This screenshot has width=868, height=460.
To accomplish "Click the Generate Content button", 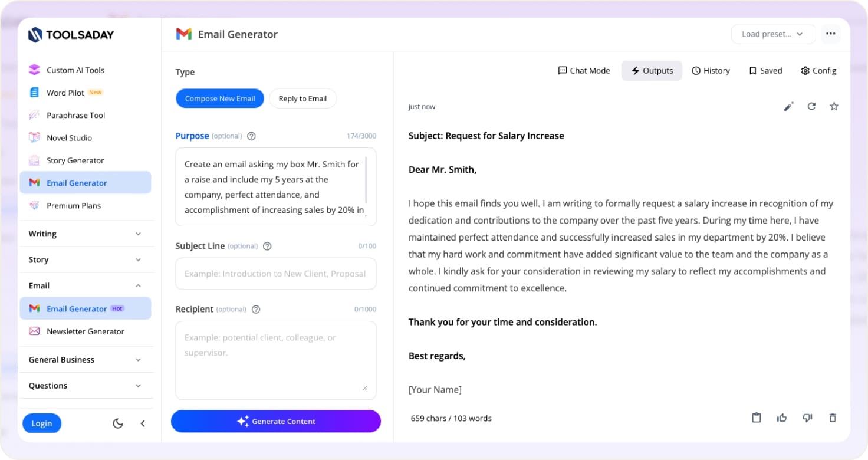I will point(275,421).
